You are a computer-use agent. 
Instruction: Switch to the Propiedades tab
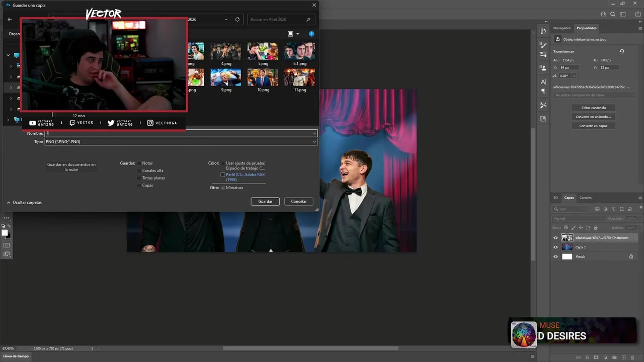587,28
